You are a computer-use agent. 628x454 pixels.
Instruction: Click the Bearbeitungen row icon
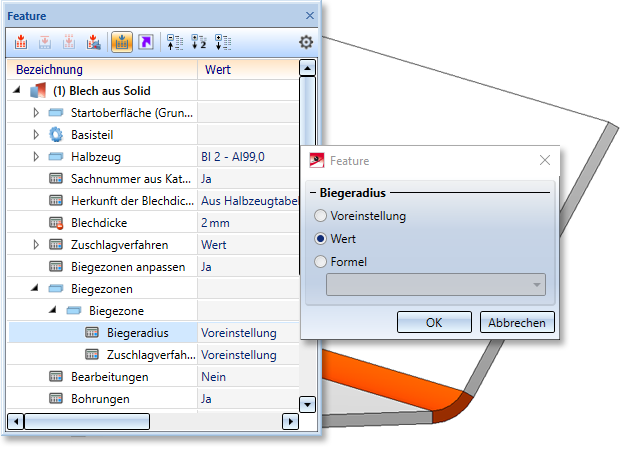56,377
